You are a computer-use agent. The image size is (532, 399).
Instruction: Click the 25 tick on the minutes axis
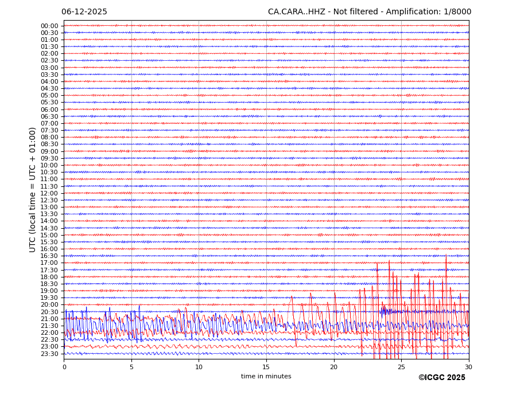pos(401,367)
